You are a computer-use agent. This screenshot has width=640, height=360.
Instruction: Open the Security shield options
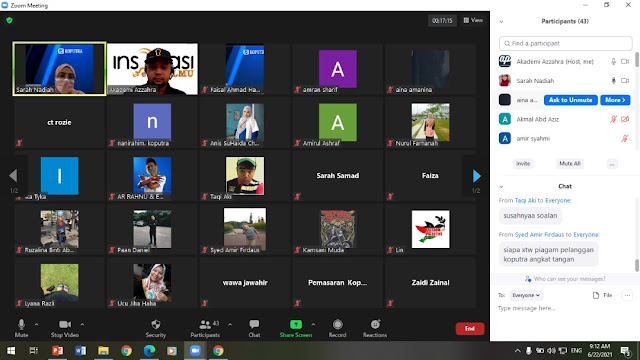[x=156, y=328]
